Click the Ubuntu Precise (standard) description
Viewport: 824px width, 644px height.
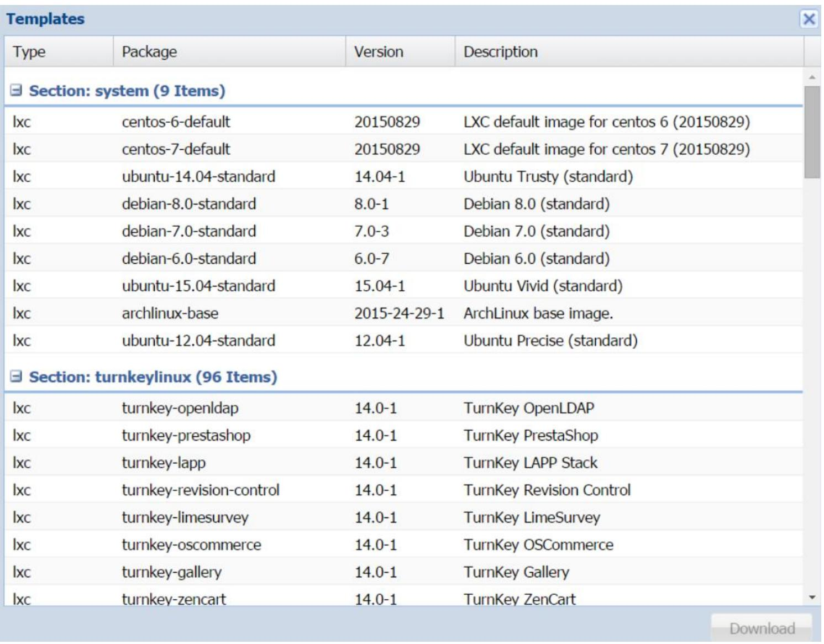click(x=550, y=341)
